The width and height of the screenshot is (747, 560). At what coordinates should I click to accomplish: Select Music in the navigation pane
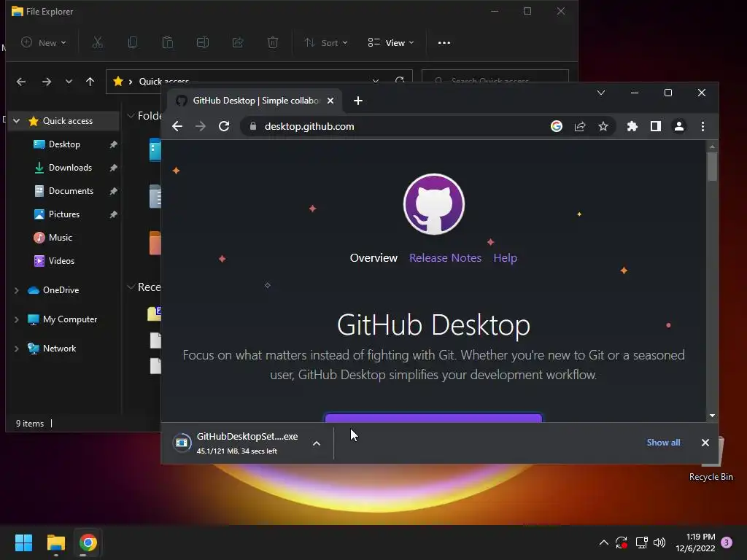pos(60,238)
